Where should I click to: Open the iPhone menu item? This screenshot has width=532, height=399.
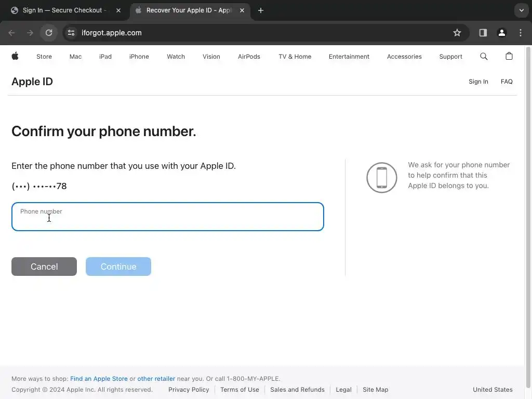(139, 57)
